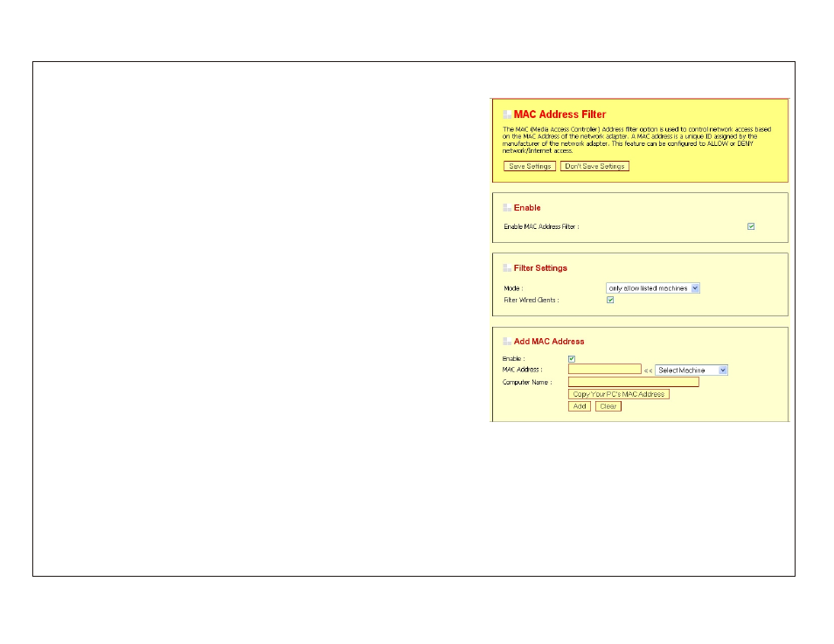The image size is (834, 644).
Task: Click the 'Enable MAC Address Filter :' label
Action: click(x=541, y=226)
